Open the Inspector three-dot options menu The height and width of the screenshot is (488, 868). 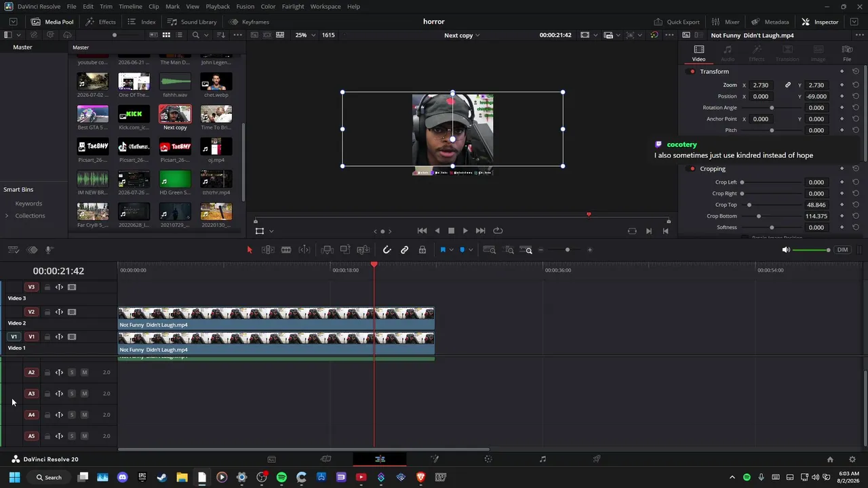click(x=859, y=35)
